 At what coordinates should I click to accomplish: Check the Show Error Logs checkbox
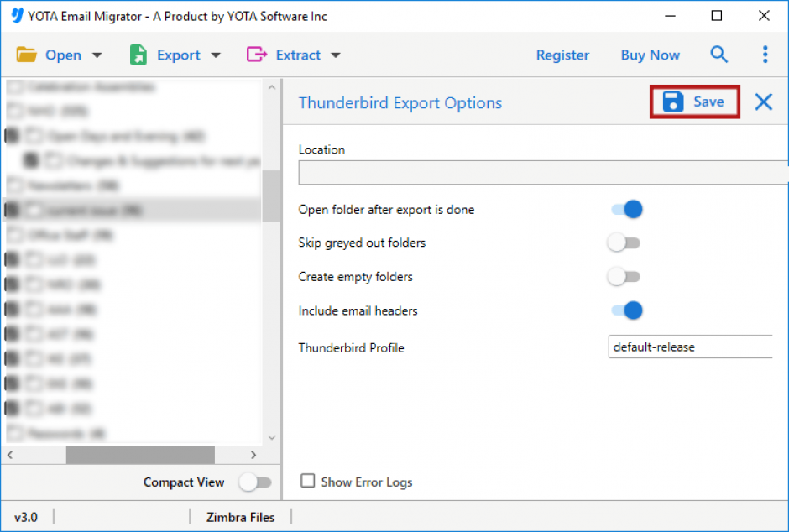coord(308,481)
